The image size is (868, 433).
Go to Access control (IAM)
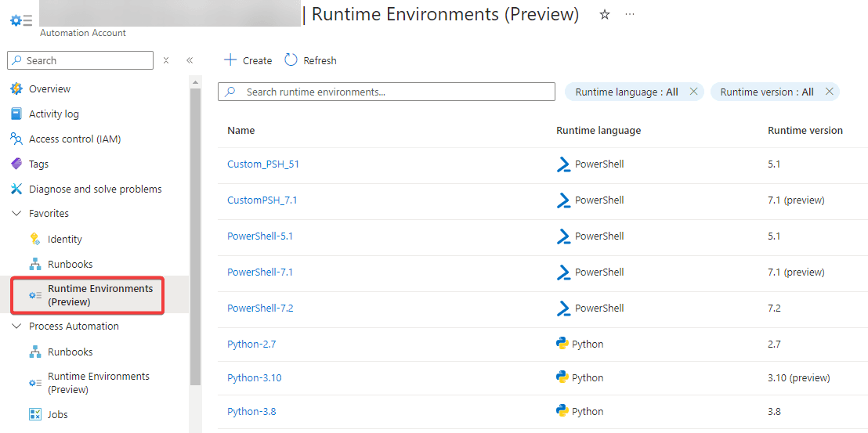(x=74, y=139)
